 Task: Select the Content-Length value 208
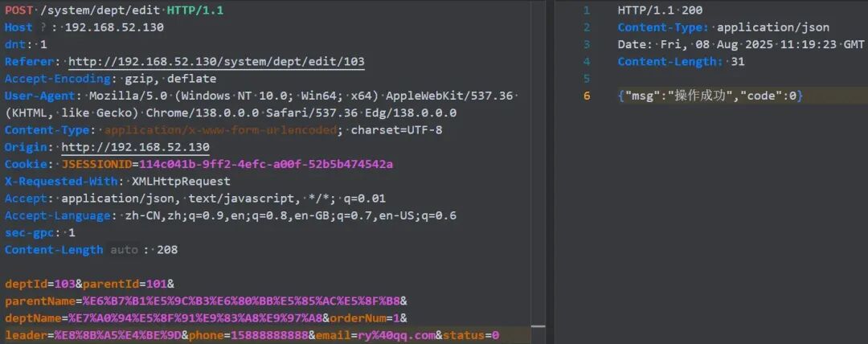[x=167, y=250]
